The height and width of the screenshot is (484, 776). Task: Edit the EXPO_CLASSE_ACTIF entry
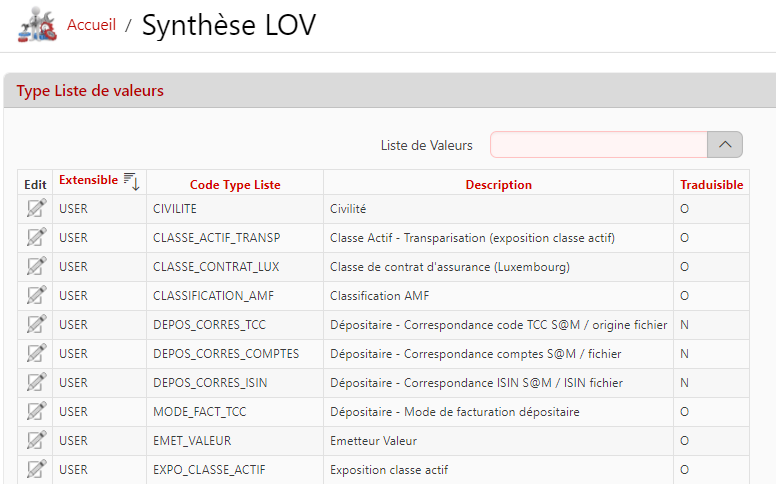36,470
